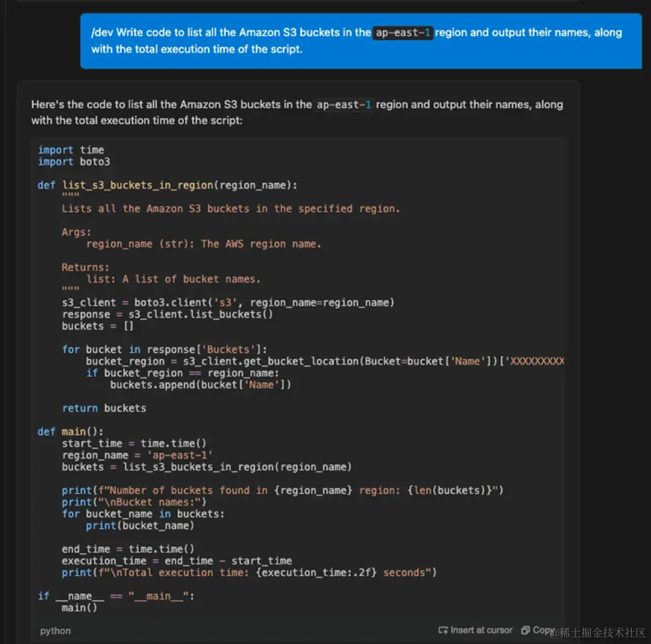Click the 'buckets = []' line
This screenshot has height=644, width=651.
(x=98, y=326)
